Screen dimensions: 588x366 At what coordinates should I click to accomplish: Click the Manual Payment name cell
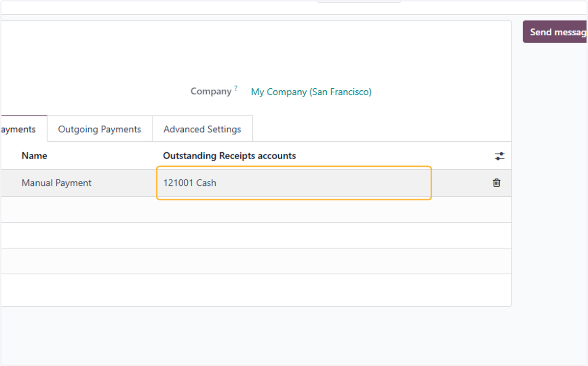pos(56,183)
